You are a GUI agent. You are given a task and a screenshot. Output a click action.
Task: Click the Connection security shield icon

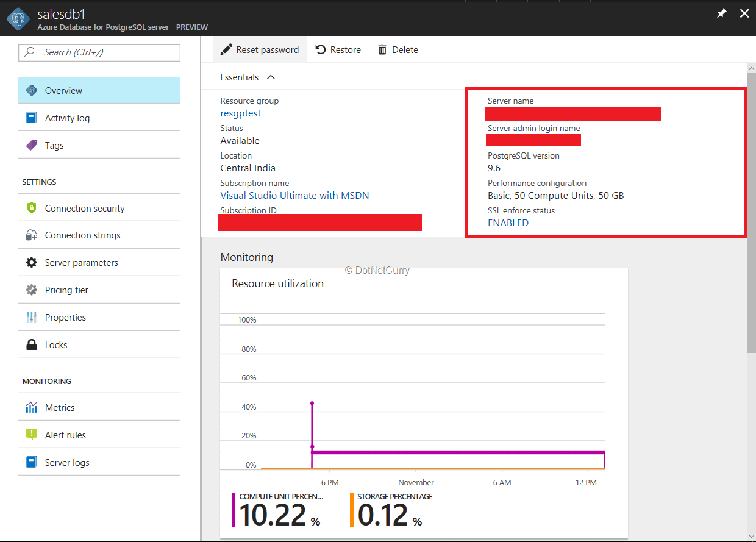32,208
